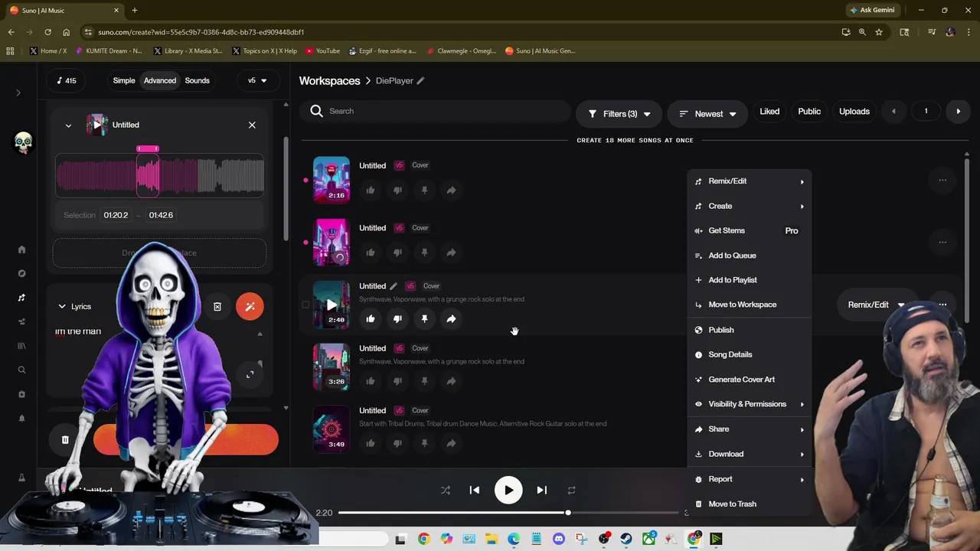This screenshot has height=551, width=980.
Task: Choose Get Stems in context menu
Action: (750, 230)
